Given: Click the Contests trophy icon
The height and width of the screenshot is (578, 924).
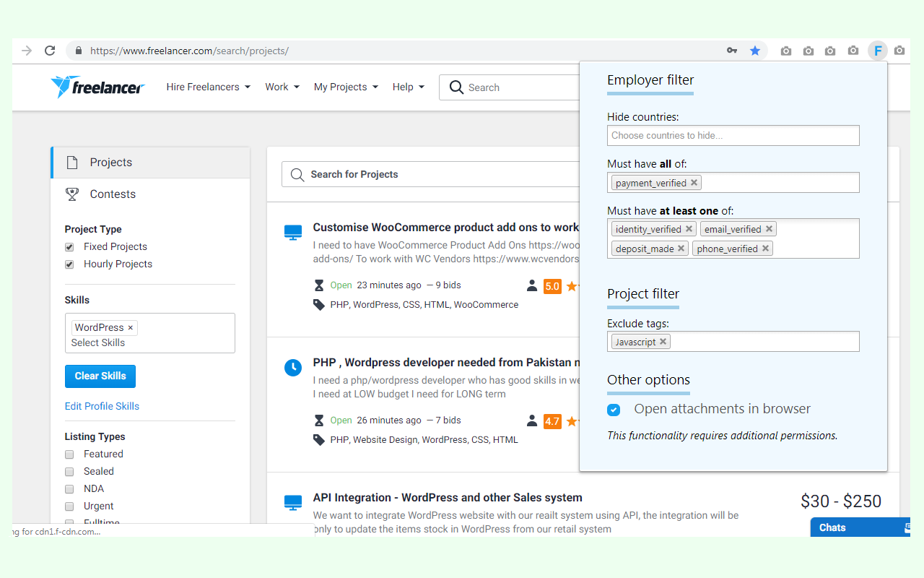Looking at the screenshot, I should pyautogui.click(x=72, y=194).
